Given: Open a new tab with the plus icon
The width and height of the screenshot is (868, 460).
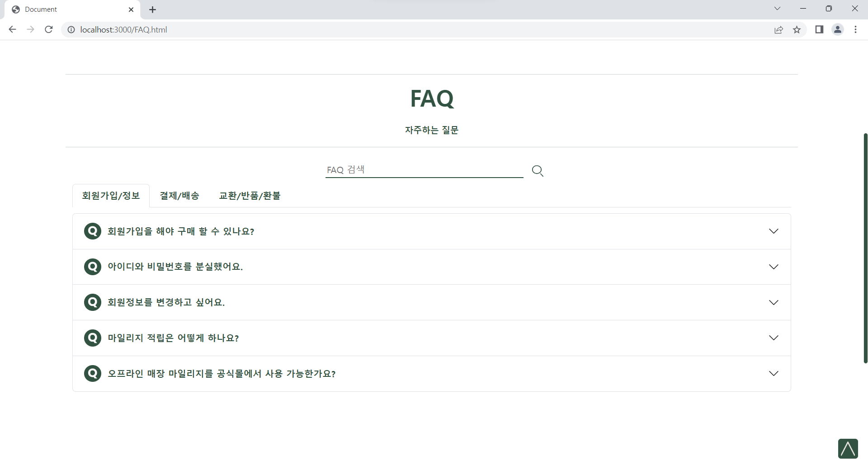Looking at the screenshot, I should coord(152,9).
